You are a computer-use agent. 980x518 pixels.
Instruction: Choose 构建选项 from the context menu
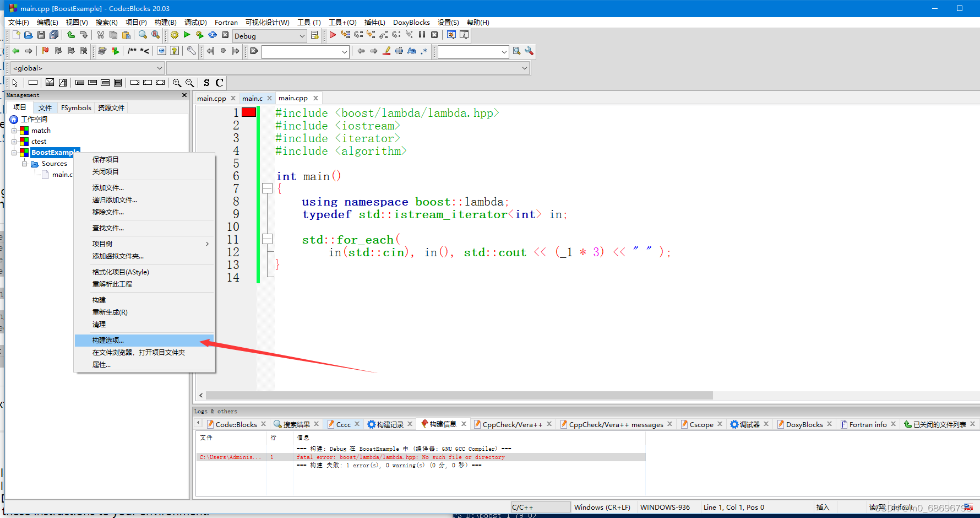107,340
